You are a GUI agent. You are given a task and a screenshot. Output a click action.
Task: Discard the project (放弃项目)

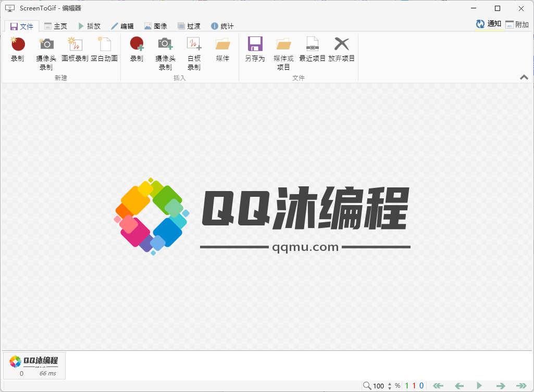[x=342, y=49]
